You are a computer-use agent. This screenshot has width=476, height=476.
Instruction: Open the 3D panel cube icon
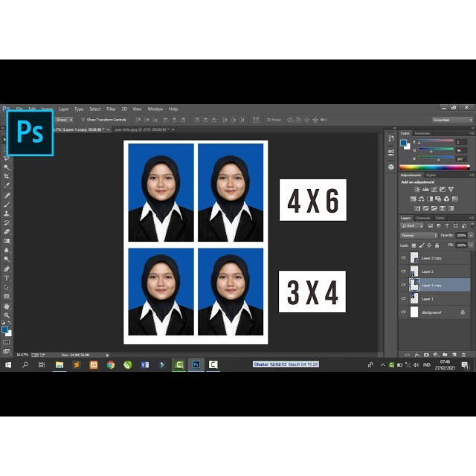[x=391, y=167]
